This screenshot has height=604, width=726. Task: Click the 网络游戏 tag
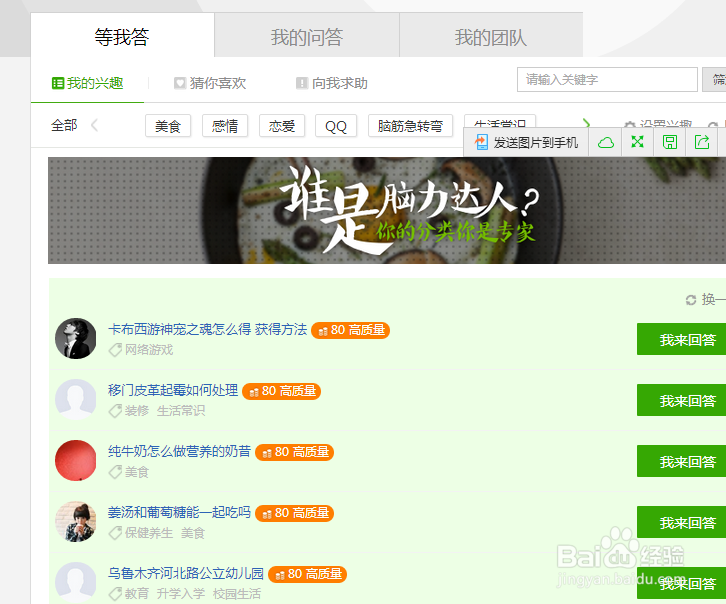click(x=149, y=350)
